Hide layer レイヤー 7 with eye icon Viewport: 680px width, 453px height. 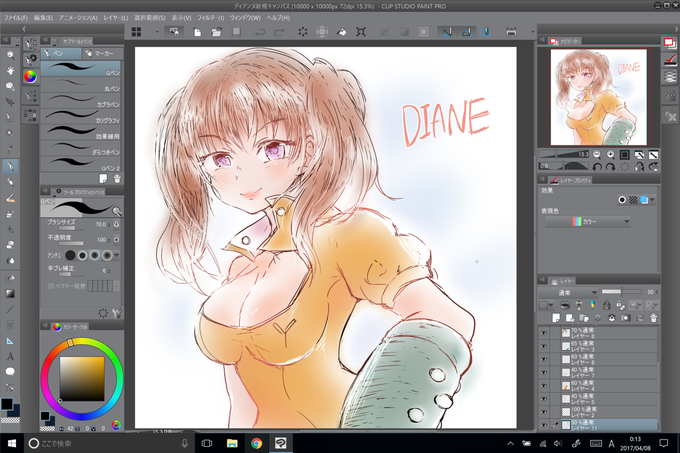click(543, 372)
